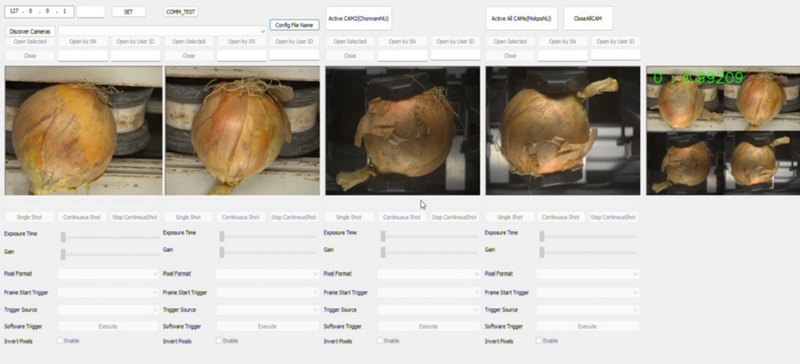This screenshot has width=800, height=364.
Task: Open Pixel Format dropdown for the first camera
Action: (x=108, y=274)
